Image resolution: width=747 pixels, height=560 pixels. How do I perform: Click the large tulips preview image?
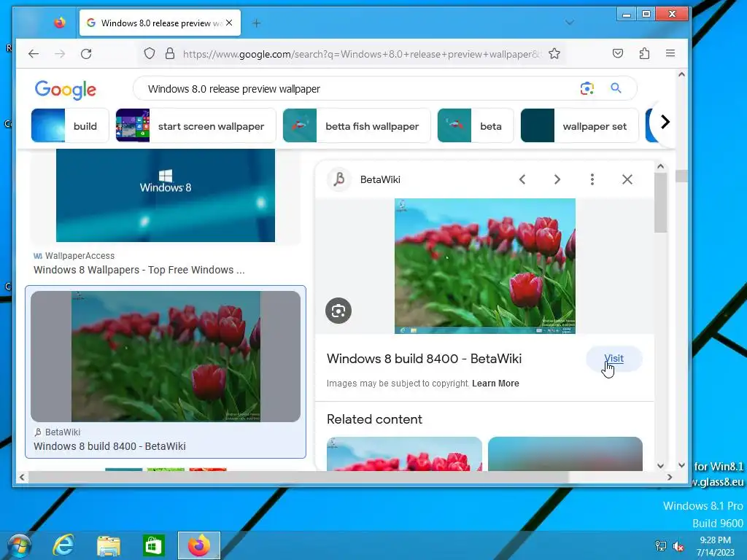pos(485,266)
